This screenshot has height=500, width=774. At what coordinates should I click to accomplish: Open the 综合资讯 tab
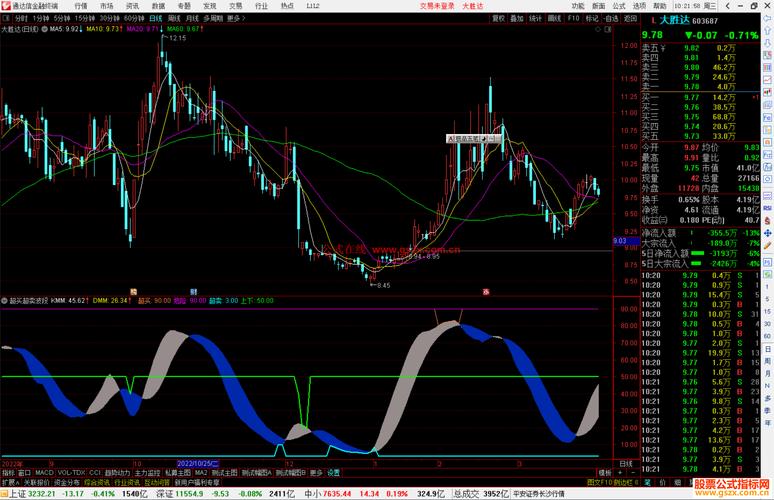[97, 482]
